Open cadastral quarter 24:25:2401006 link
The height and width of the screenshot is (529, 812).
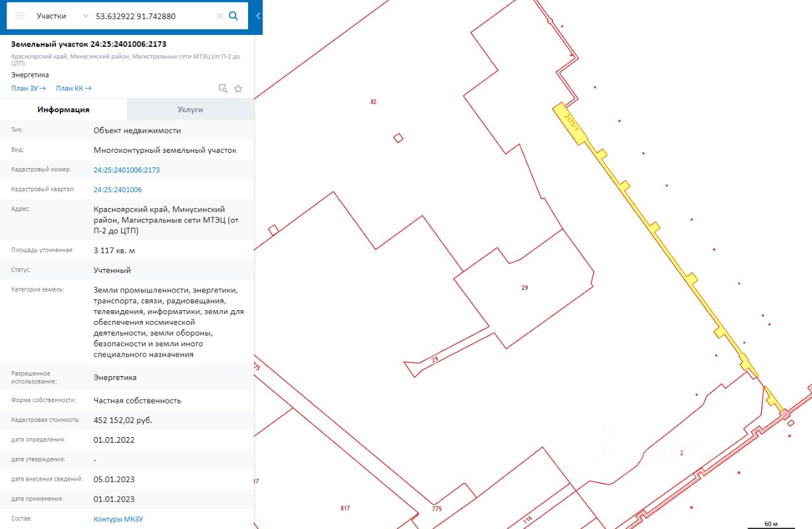point(117,190)
